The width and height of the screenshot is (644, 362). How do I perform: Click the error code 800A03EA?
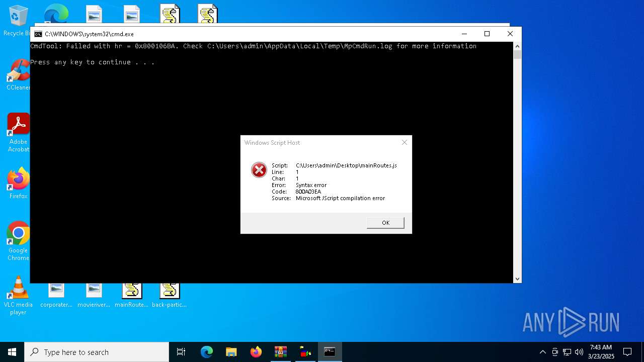pos(308,192)
